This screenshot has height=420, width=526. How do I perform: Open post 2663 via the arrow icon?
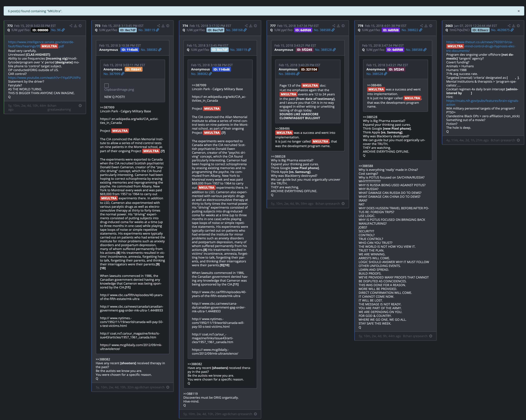pyautogui.click(x=518, y=26)
